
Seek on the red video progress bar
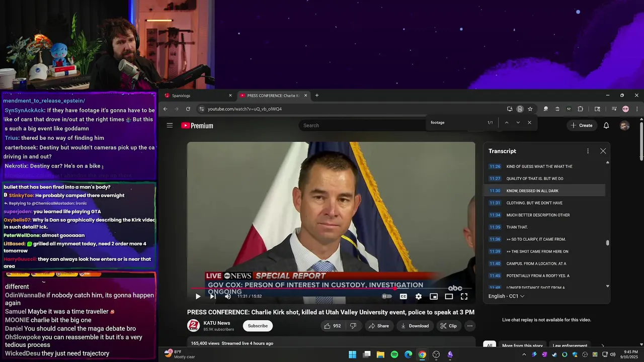point(331,289)
